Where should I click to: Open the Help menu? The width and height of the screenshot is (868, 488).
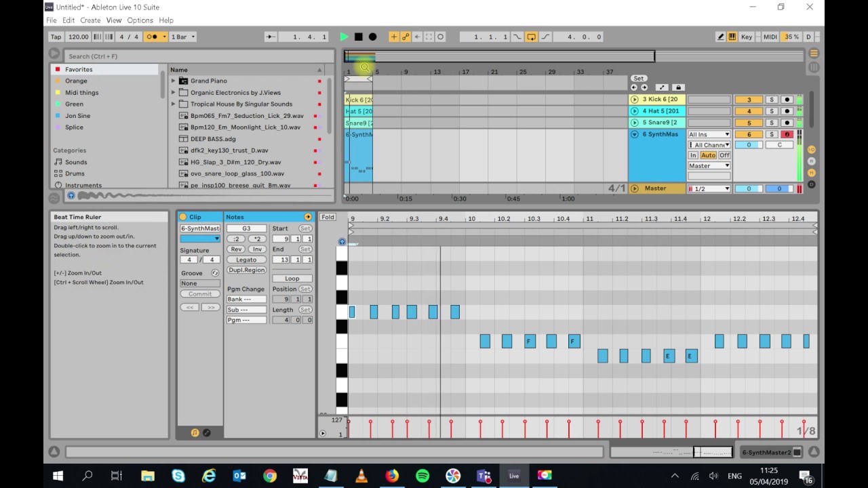(x=165, y=20)
